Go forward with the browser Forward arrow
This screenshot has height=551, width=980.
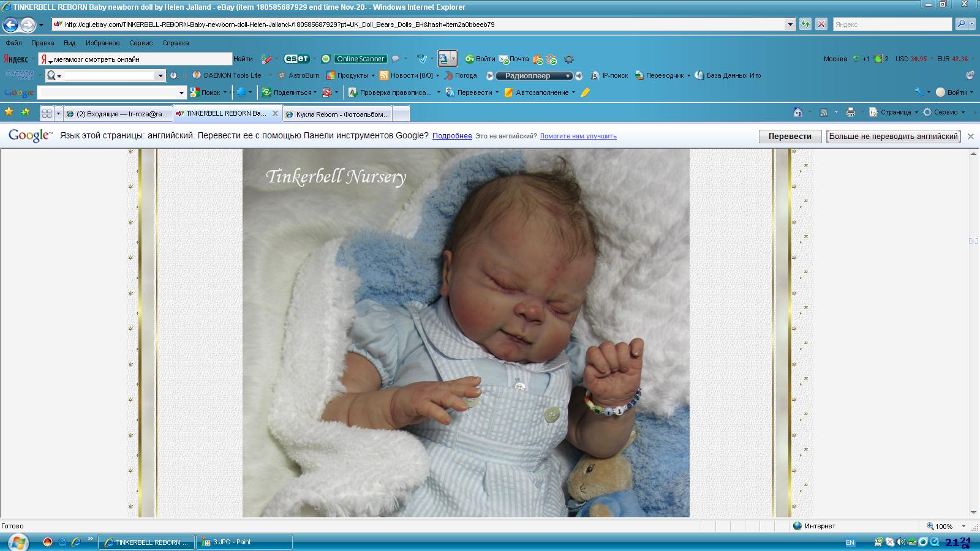pyautogui.click(x=28, y=24)
